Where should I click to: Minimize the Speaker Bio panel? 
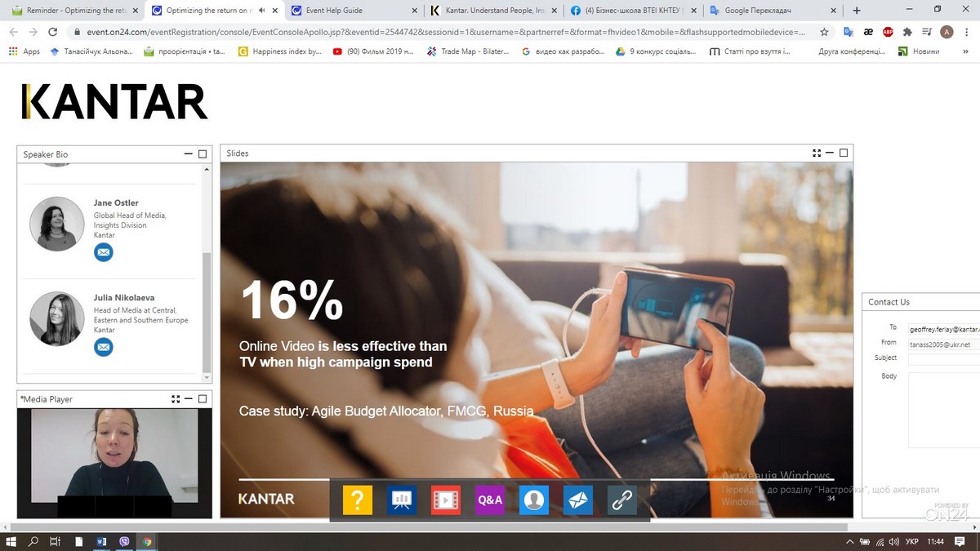189,154
